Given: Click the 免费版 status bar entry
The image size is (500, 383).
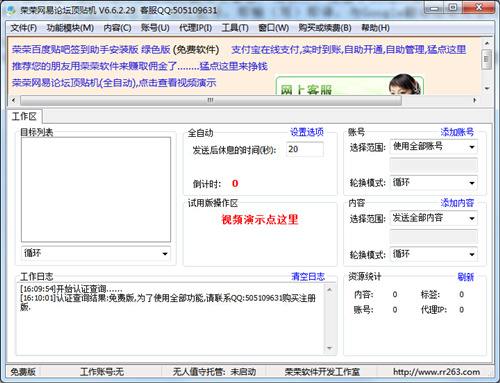Looking at the screenshot, I should point(23,372).
